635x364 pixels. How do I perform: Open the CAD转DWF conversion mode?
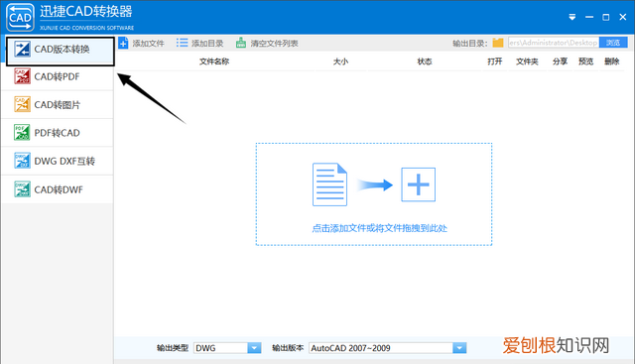58,189
